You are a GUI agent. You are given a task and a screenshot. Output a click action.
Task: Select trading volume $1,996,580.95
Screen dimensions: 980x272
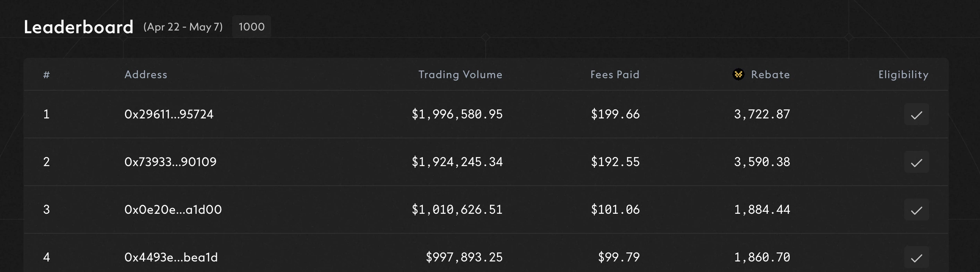[457, 114]
